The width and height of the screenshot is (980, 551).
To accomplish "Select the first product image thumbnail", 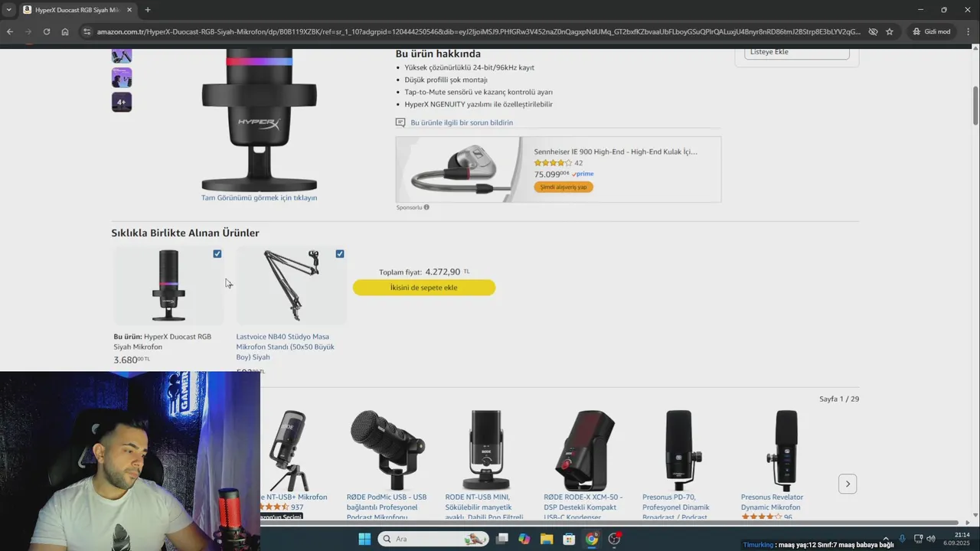I will point(122,56).
